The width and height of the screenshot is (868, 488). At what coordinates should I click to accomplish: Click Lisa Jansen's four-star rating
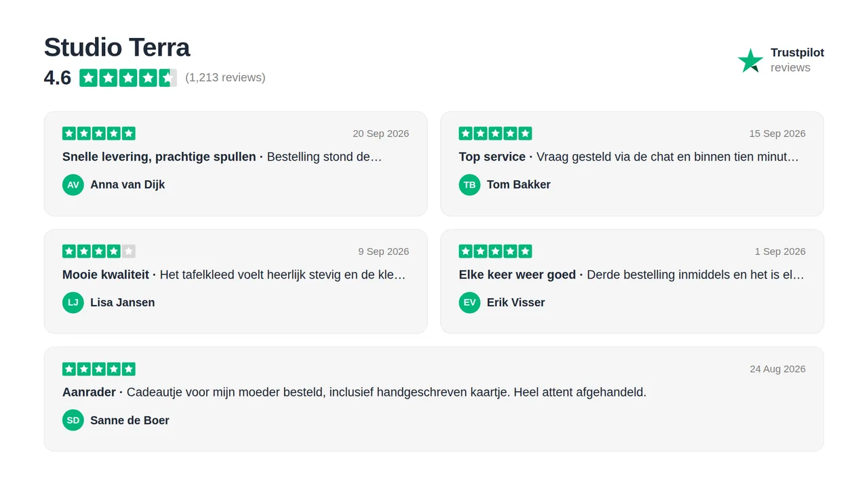(x=99, y=251)
